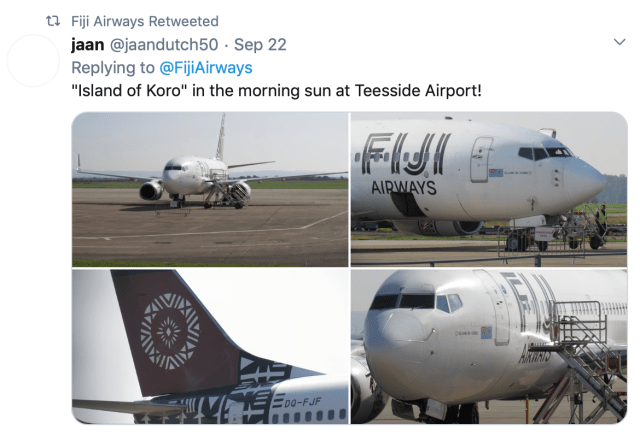Expand the tweet options chevron
Screen dimensions: 640x435
(619, 42)
